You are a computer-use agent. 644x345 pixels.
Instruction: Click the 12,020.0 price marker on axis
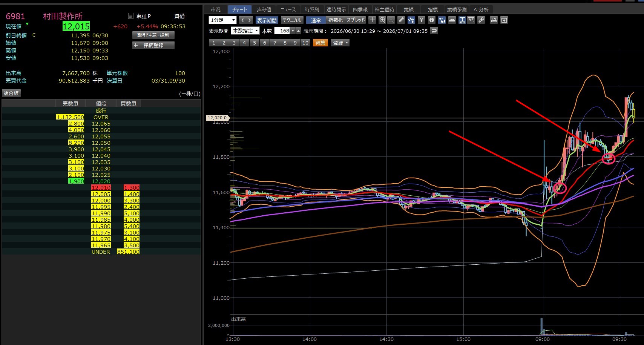(x=218, y=118)
